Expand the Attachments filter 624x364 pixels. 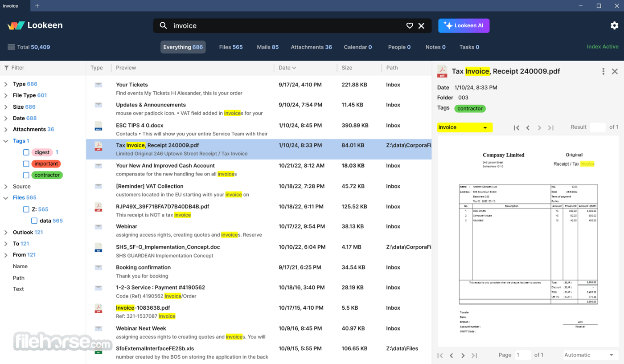pyautogui.click(x=6, y=130)
